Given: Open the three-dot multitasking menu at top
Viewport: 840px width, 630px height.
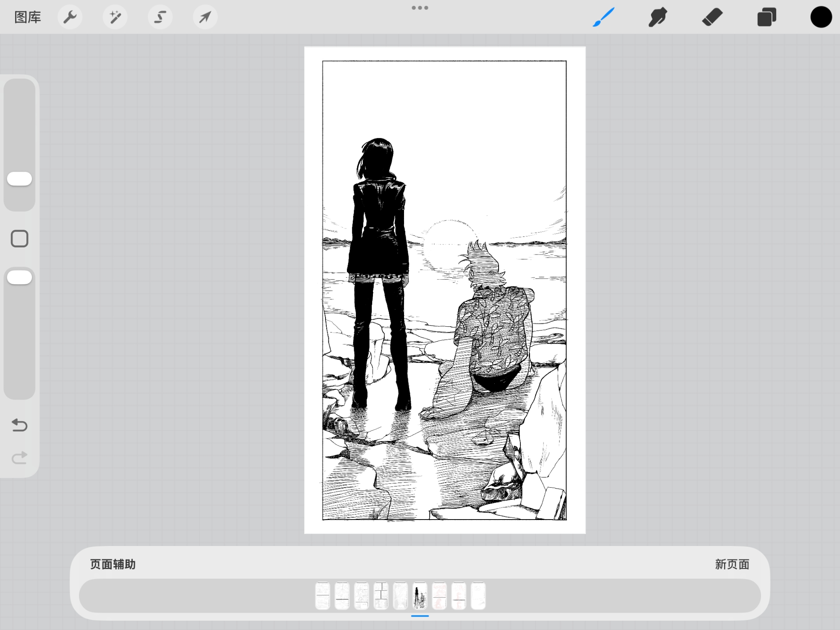Looking at the screenshot, I should pos(420,8).
